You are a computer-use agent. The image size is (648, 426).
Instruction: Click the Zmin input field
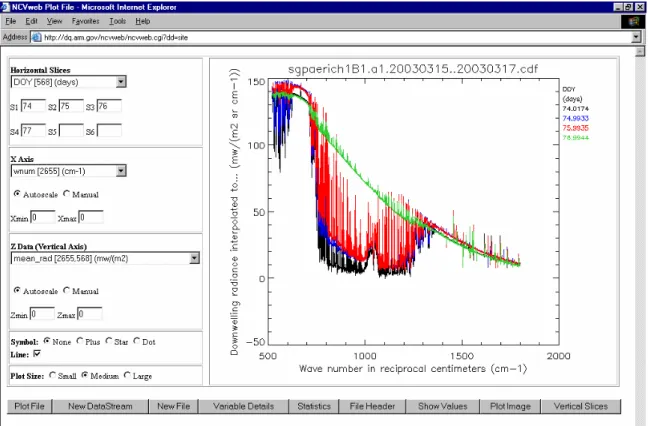coord(42,314)
